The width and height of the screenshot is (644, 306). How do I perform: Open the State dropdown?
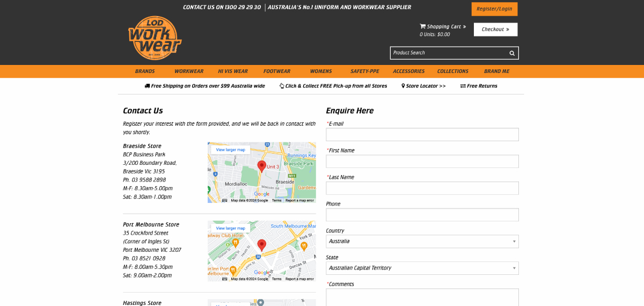coord(422,268)
